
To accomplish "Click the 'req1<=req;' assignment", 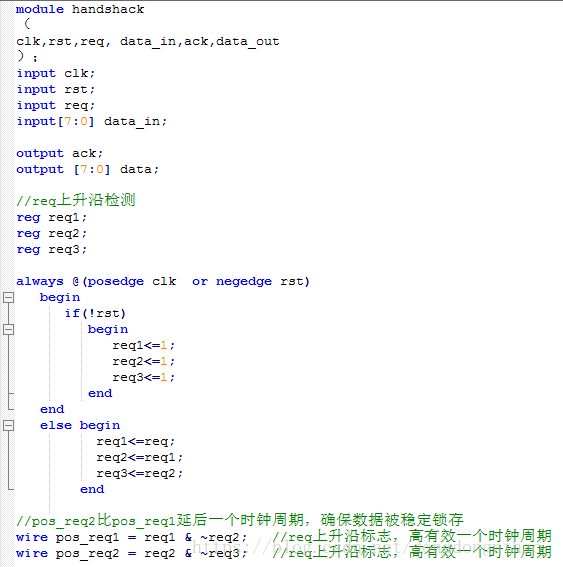I will click(x=136, y=442).
